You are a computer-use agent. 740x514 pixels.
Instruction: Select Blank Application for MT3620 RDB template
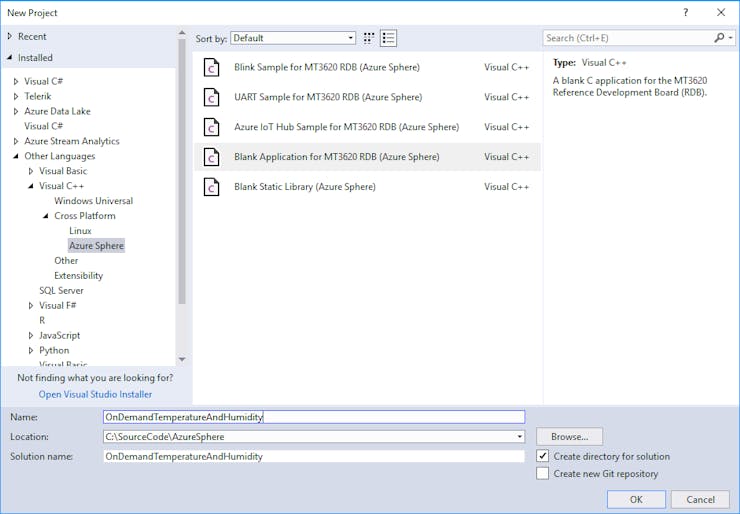367,157
